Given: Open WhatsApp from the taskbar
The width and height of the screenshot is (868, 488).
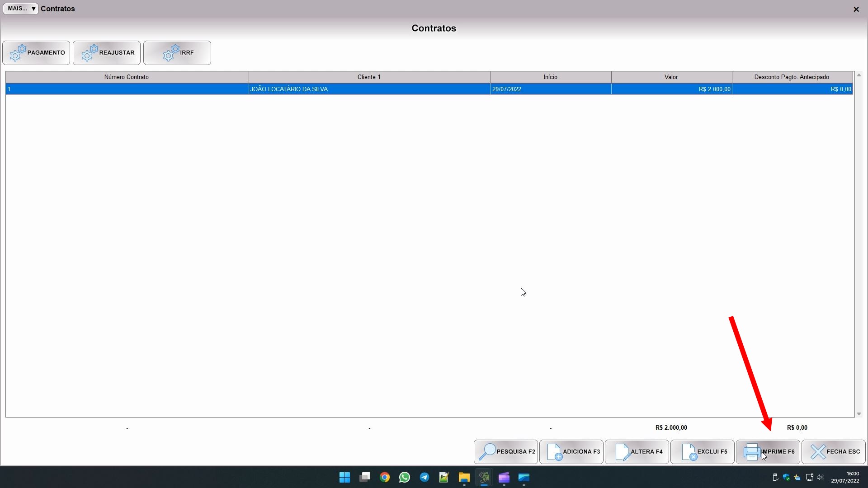Looking at the screenshot, I should 405,477.
